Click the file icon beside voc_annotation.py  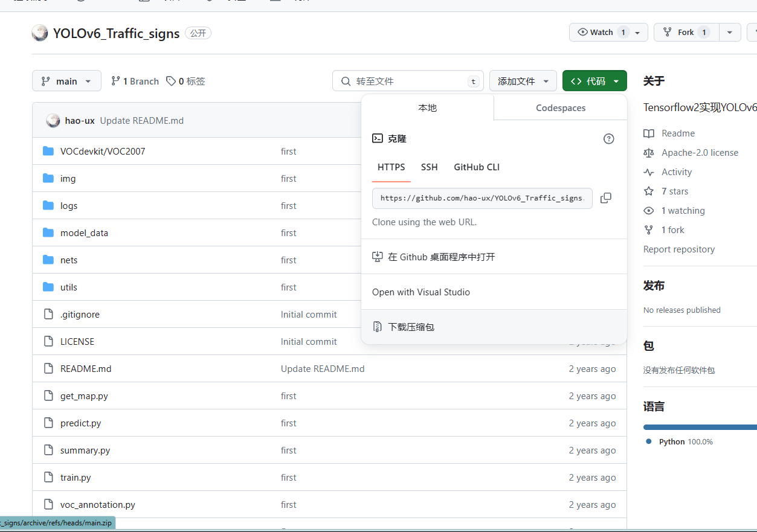[x=48, y=504]
